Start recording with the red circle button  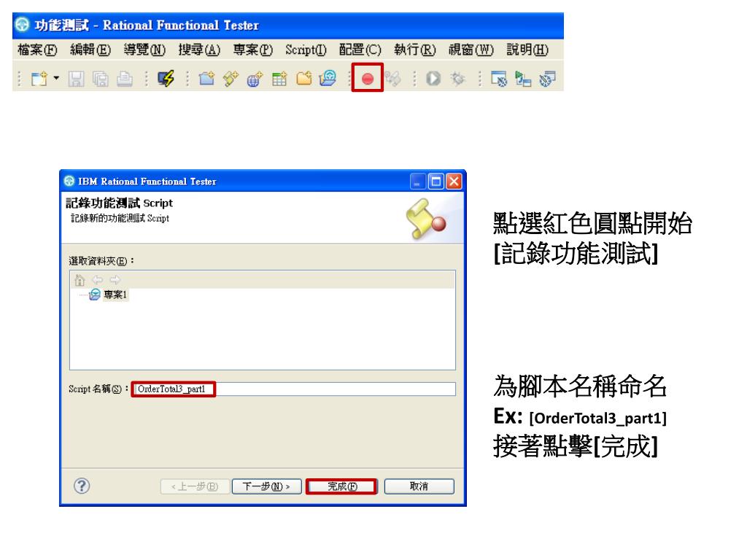pyautogui.click(x=368, y=79)
